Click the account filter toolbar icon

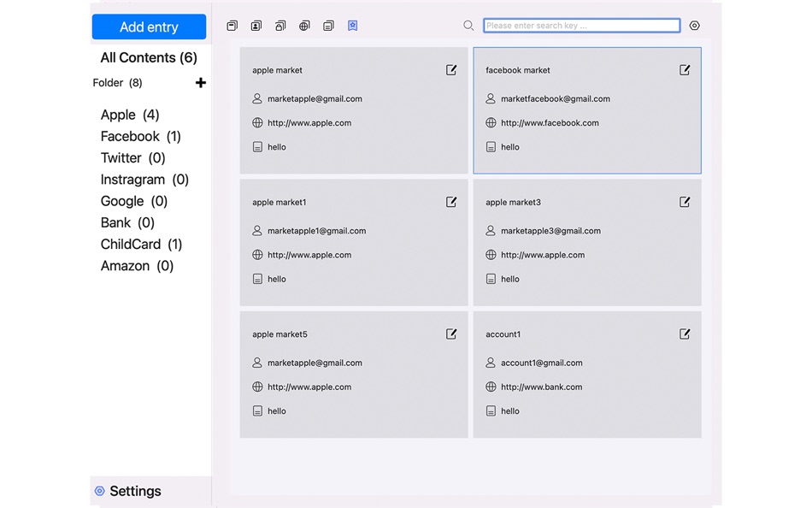coord(256,26)
